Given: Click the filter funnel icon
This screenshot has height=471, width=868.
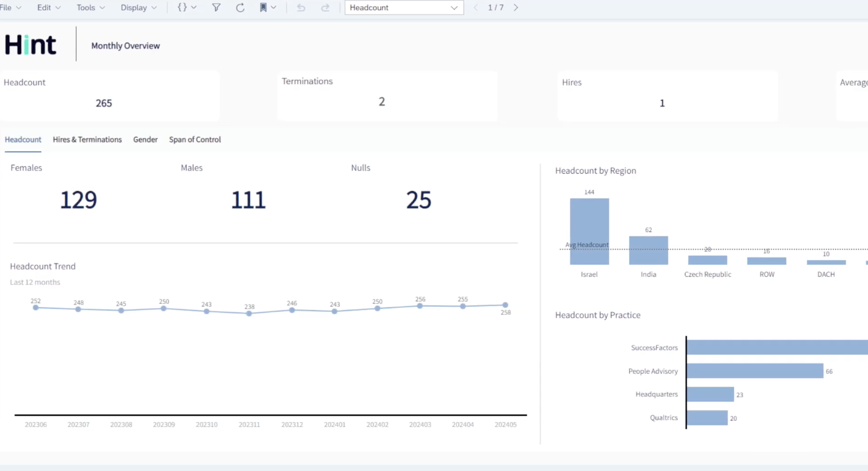Looking at the screenshot, I should [216, 7].
